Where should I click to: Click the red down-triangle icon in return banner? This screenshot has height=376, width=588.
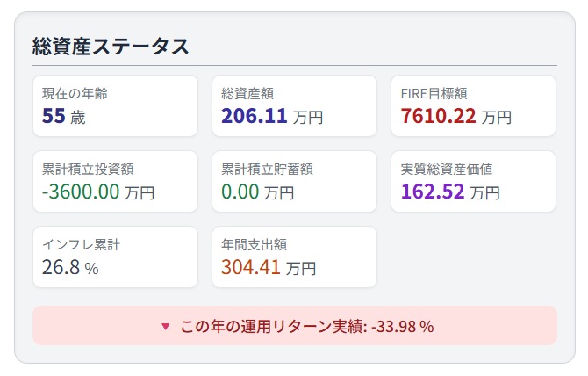coord(165,327)
